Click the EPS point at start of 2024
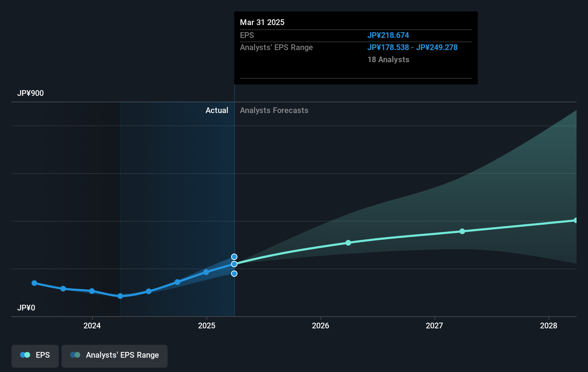Image resolution: width=588 pixels, height=372 pixels. point(92,291)
